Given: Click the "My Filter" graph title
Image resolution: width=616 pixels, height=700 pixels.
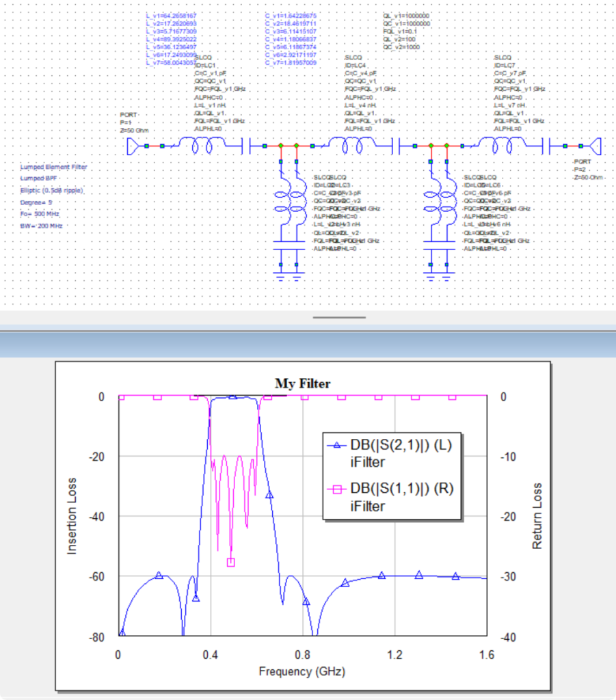Looking at the screenshot, I should click(303, 383).
